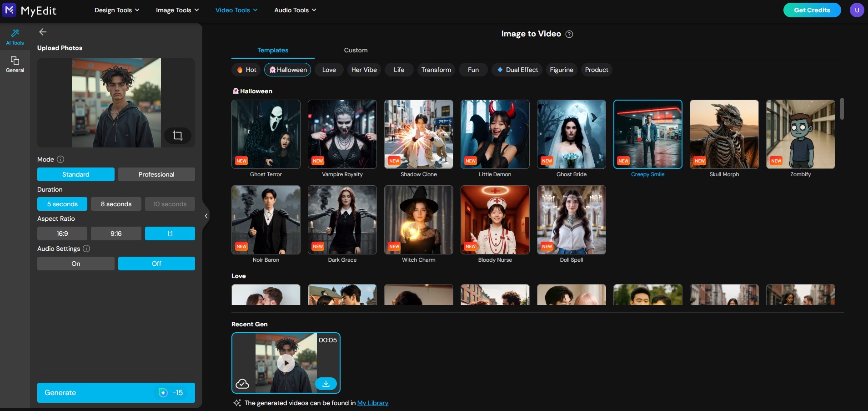868x411 pixels.
Task: Select the Skull Morph template
Action: (724, 134)
